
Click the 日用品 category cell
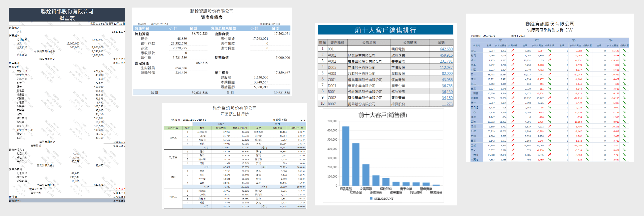[x=173, y=138]
